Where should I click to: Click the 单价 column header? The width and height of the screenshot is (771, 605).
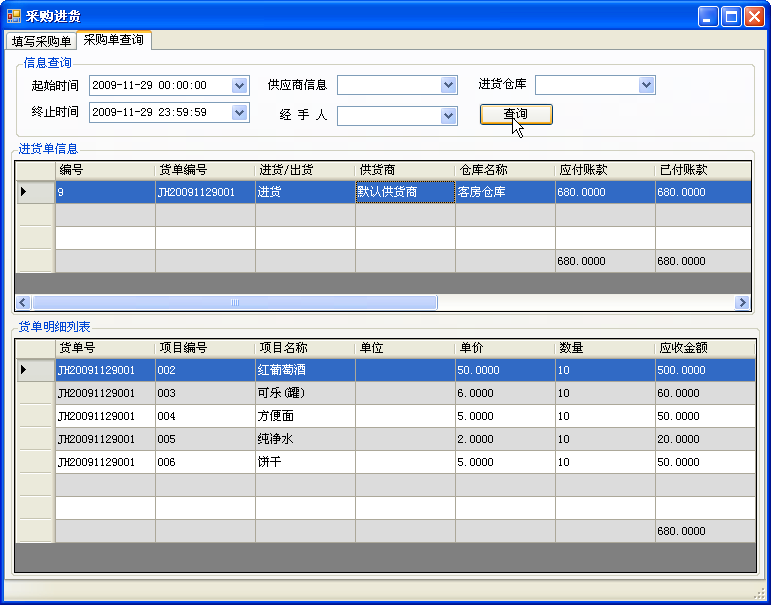pyautogui.click(x=504, y=348)
